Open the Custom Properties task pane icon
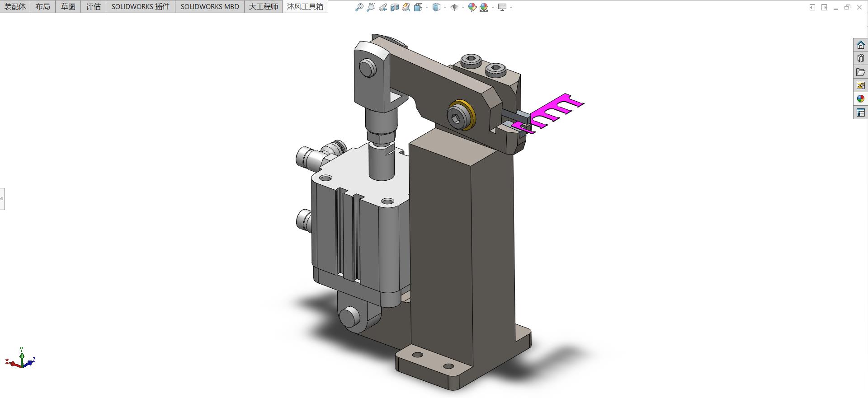This screenshot has width=868, height=398. pos(861,112)
